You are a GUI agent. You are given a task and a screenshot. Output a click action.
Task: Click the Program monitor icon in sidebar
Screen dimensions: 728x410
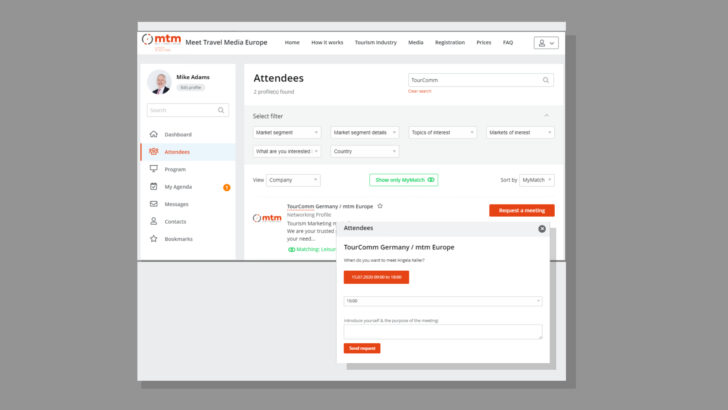[x=153, y=169]
